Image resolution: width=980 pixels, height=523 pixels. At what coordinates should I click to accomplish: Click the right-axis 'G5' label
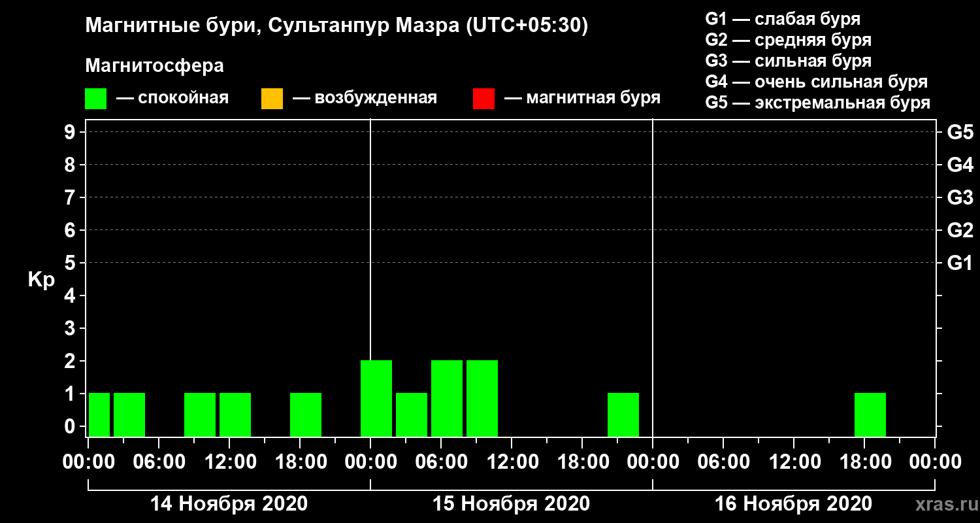pos(960,132)
